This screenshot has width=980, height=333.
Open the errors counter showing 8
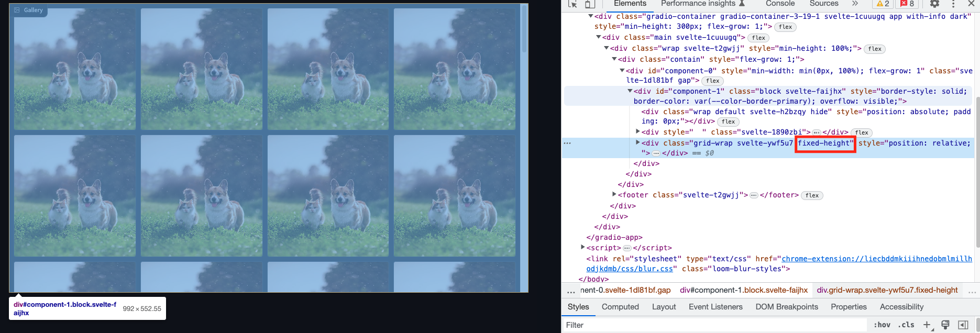907,4
